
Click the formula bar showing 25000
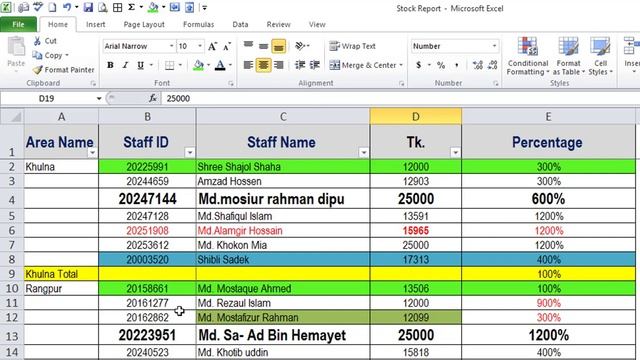(400, 98)
